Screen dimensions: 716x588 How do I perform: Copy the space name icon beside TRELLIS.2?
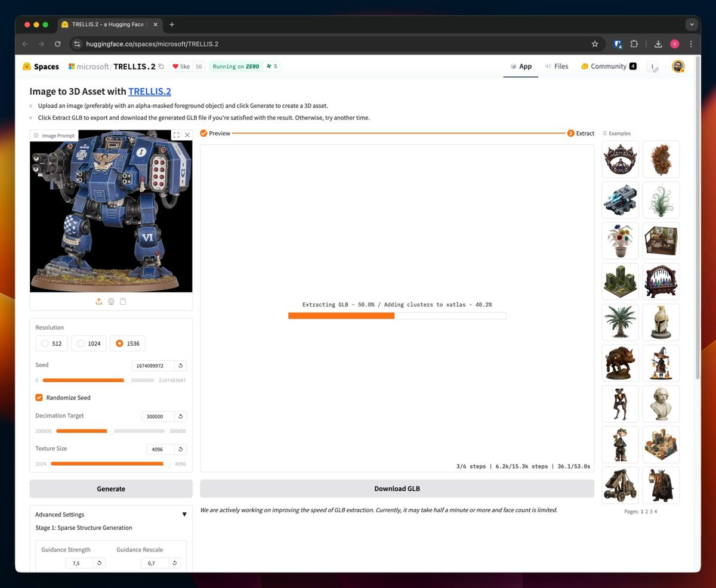(x=161, y=66)
